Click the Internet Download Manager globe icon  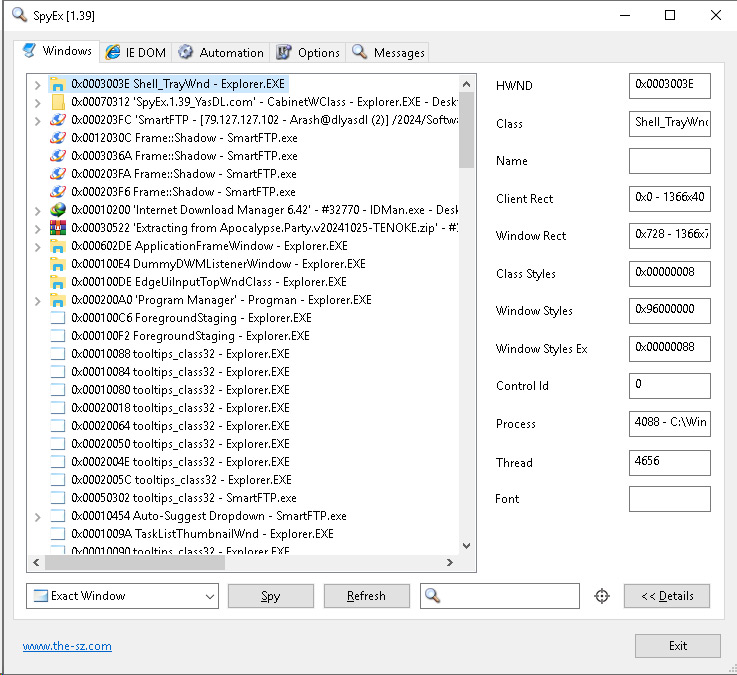click(57, 210)
